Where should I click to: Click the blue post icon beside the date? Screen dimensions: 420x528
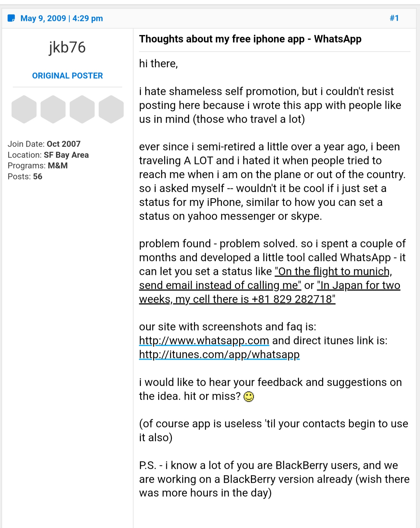[11, 18]
